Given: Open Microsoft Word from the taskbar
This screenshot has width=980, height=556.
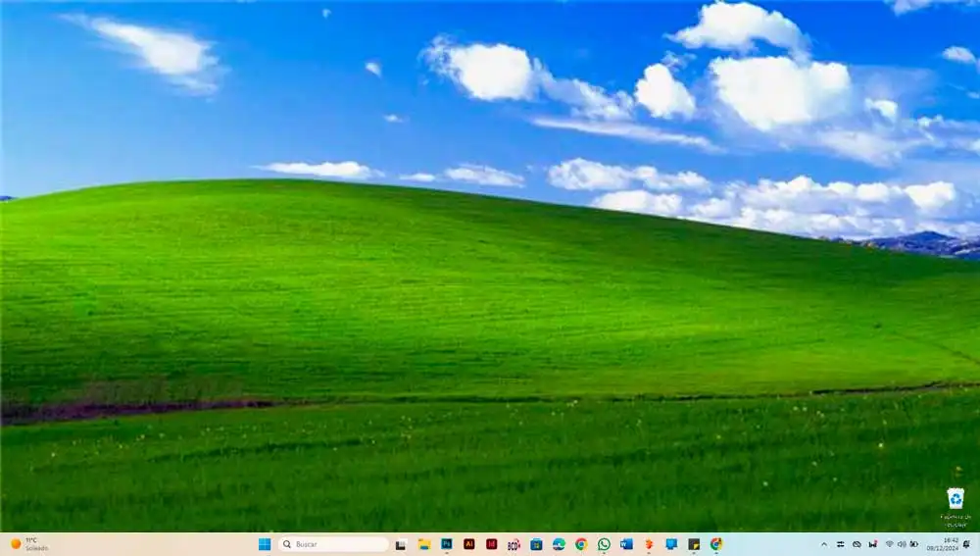Looking at the screenshot, I should pos(626,544).
